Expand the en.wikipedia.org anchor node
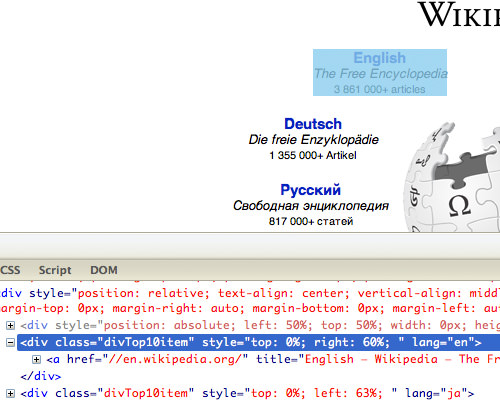 click(x=36, y=359)
